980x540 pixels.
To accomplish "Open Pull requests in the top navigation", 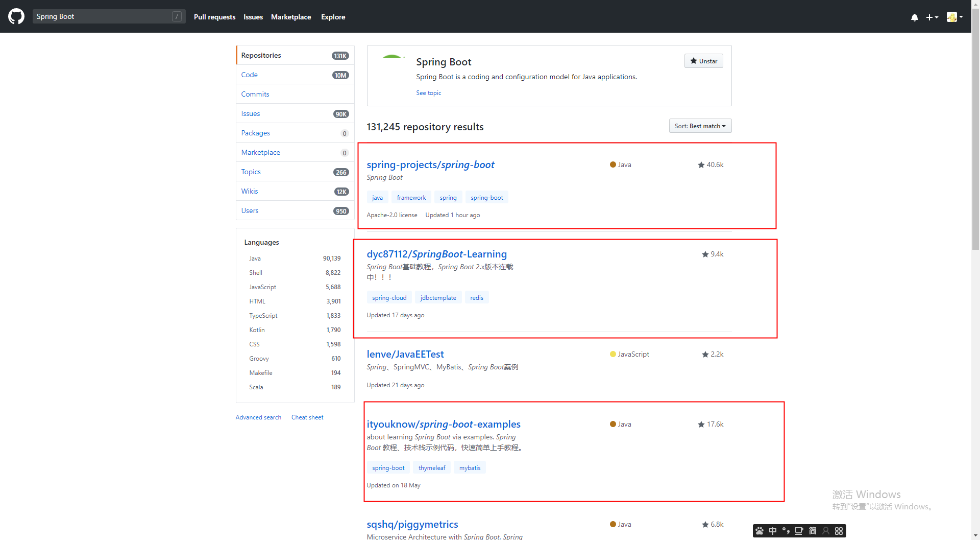I will [214, 17].
